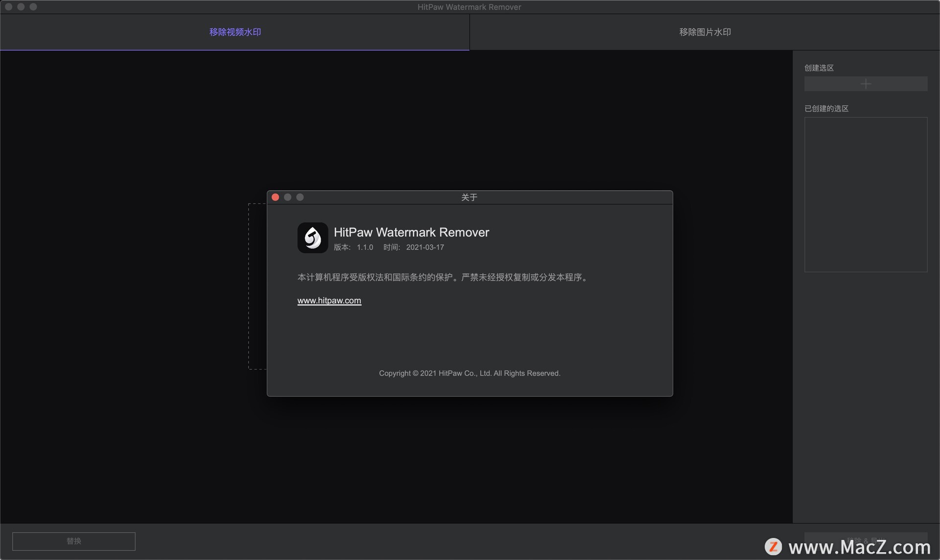This screenshot has height=560, width=940.
Task: Click the HitPaw Watermark Remover heading in dialog
Action: (411, 232)
